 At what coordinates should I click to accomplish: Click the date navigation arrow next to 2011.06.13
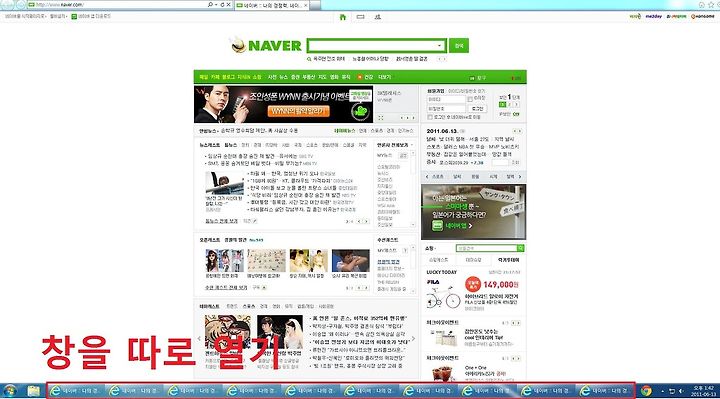click(517, 131)
